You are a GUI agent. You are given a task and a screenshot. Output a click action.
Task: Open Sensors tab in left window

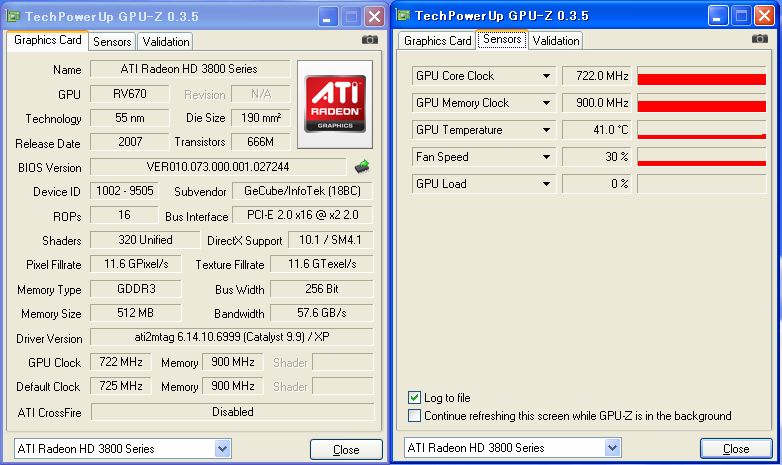112,42
